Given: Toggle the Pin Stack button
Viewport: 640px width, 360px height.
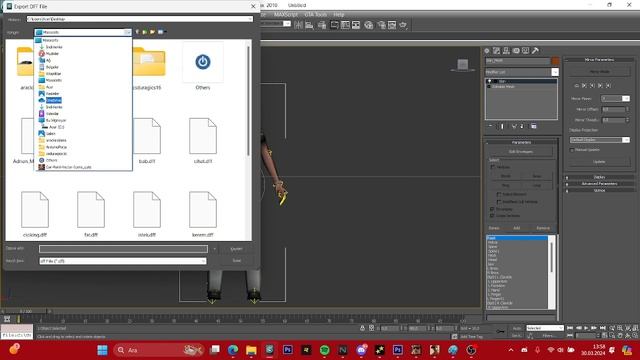Looking at the screenshot, I should [x=491, y=126].
